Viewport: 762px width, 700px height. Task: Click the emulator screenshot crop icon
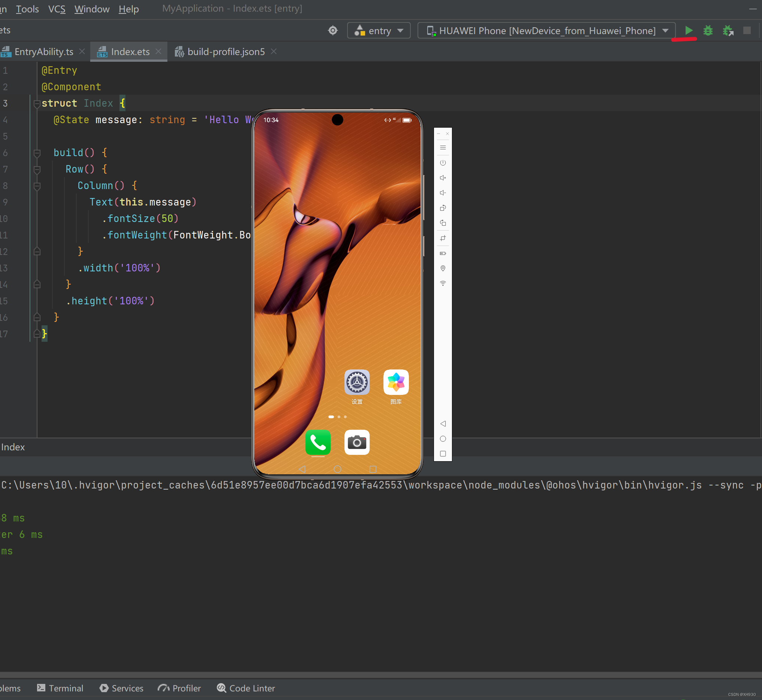pos(443,238)
